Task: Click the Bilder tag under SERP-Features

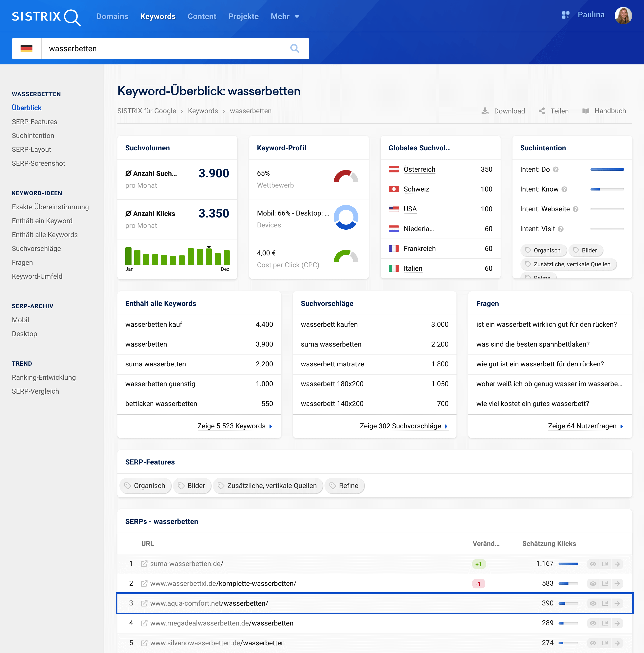Action: pos(192,486)
